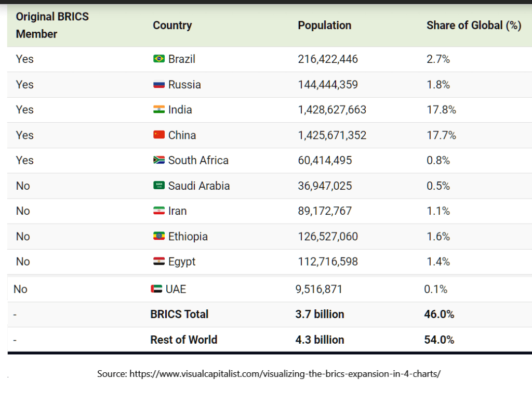Click India's population figure 1,428,627,663
This screenshot has height=404, width=532.
coord(332,110)
